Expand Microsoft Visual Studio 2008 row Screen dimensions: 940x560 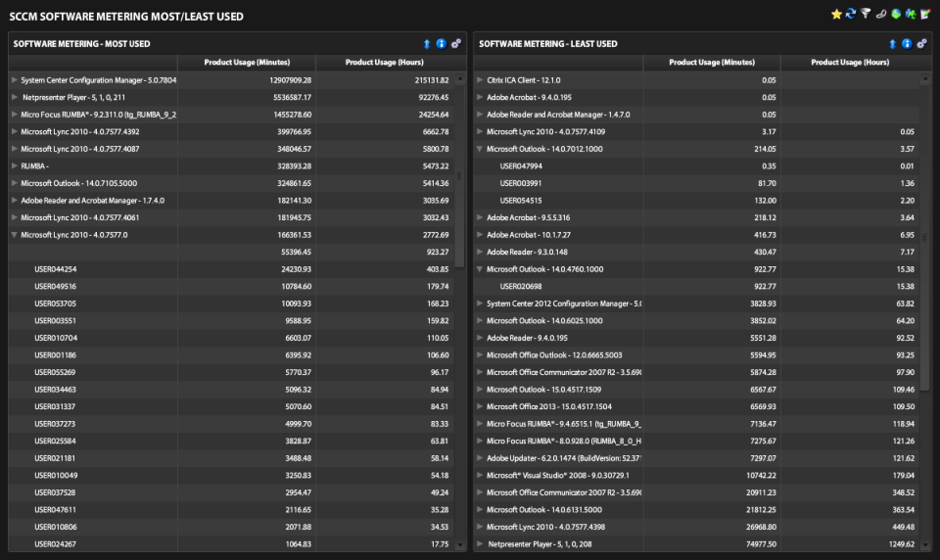coord(480,476)
